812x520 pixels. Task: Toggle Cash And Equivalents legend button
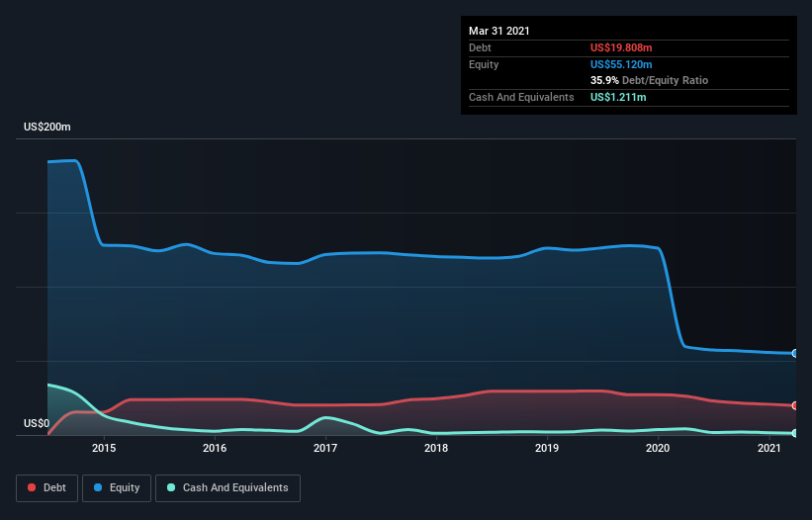[227, 488]
